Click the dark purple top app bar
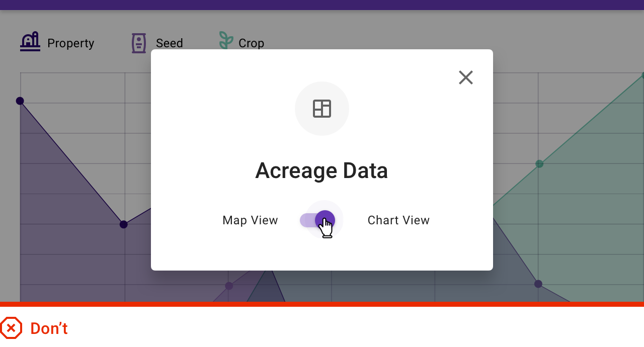 (x=322, y=5)
